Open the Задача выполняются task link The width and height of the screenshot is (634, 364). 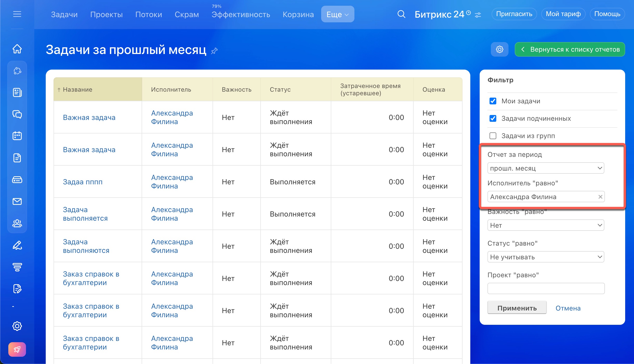pyautogui.click(x=86, y=246)
